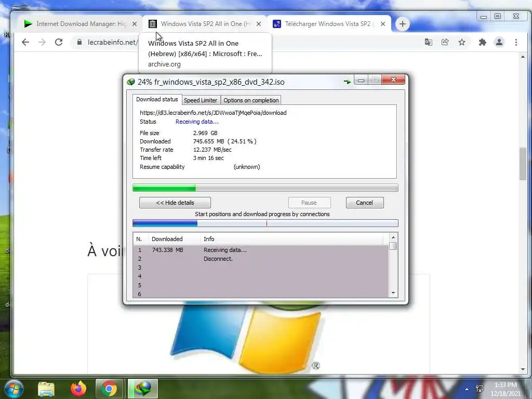The image size is (532, 399).
Task: Click the download URL text in IDM
Action: 213,113
